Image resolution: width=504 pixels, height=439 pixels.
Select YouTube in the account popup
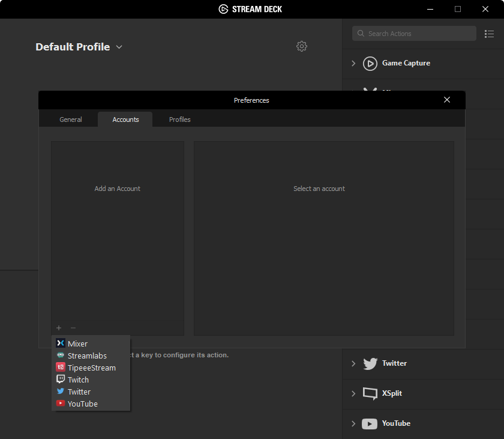point(91,404)
